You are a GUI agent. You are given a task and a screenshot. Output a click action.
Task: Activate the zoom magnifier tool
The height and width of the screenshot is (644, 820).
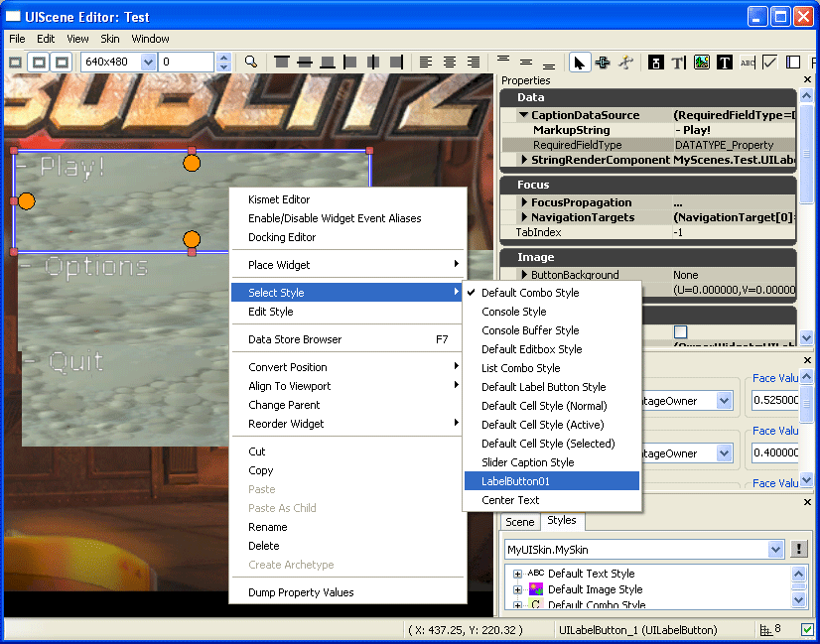(251, 62)
